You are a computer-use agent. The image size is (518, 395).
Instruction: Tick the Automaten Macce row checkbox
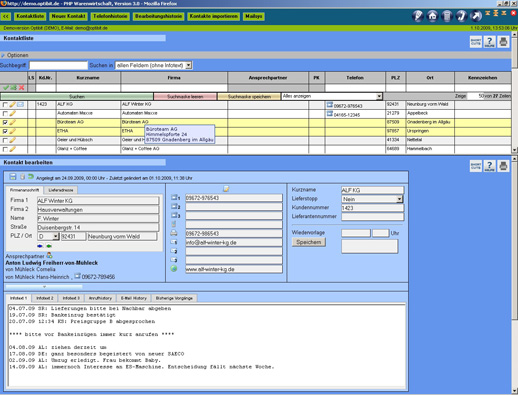[x=5, y=114]
